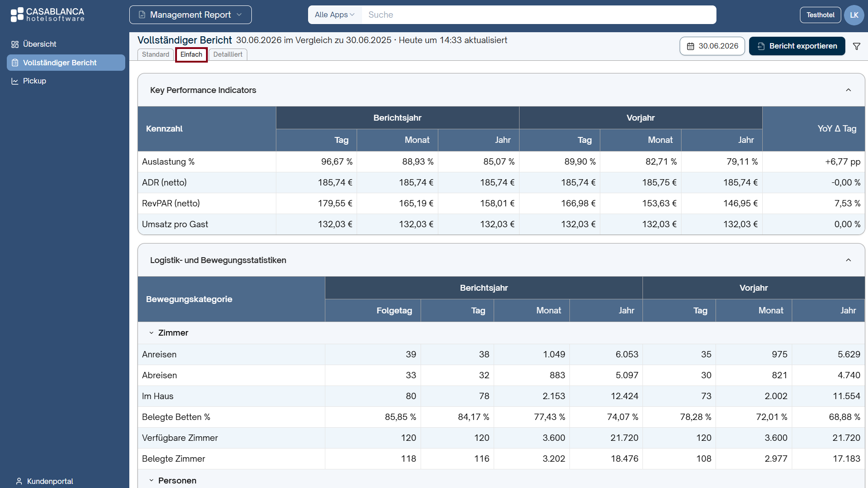This screenshot has height=488, width=868.
Task: Open the Alle Apps dropdown
Action: pyautogui.click(x=334, y=15)
